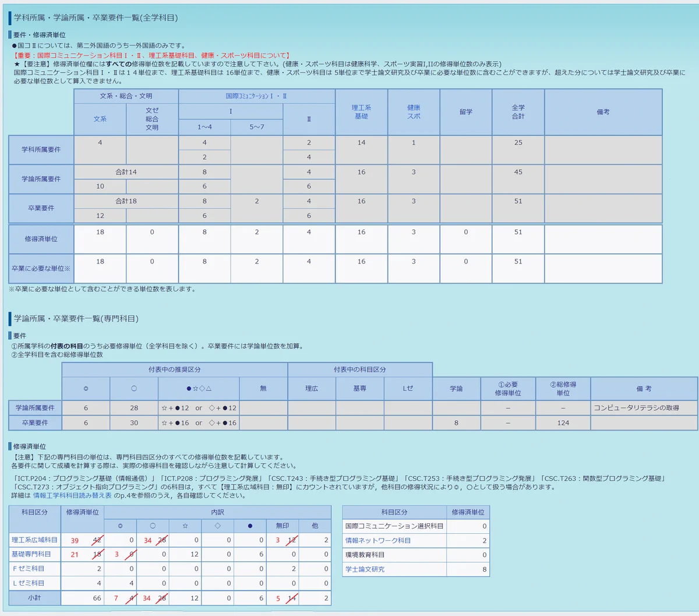Open the 理工系広域科目 link

34,540
